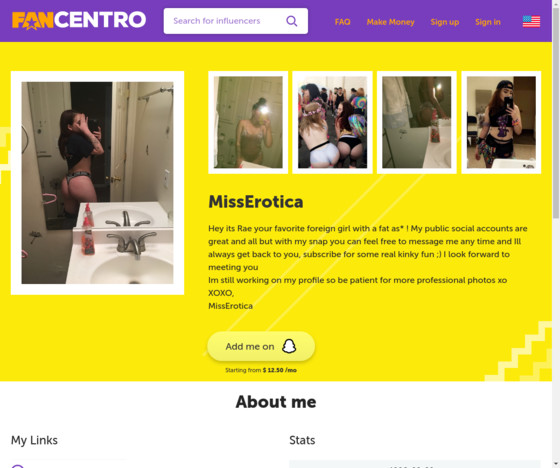Click the vertical page scrollbar
The height and width of the screenshot is (468, 560).
pos(556,234)
